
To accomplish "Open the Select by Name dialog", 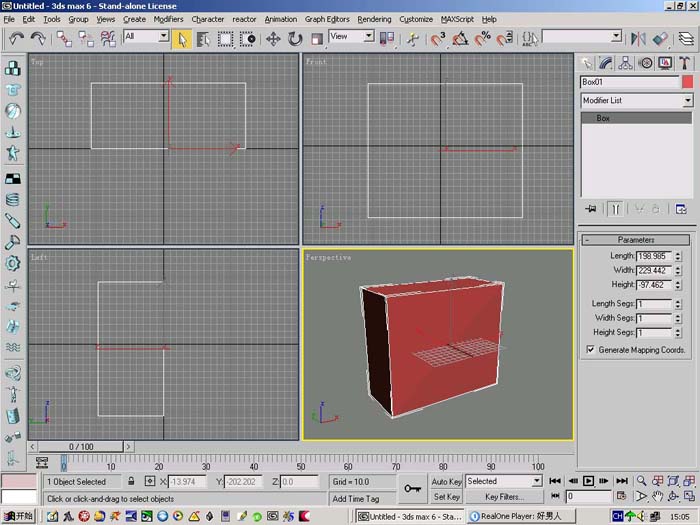I will click(203, 39).
